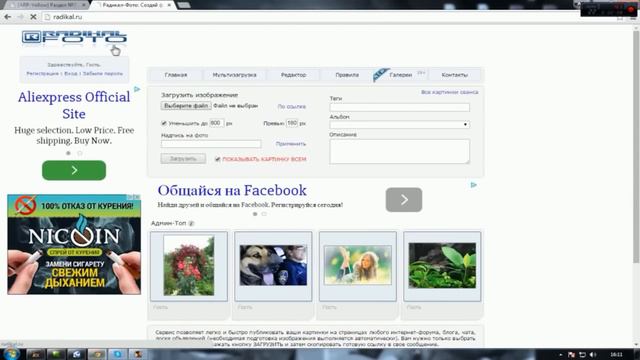Open the Windows Start orb
This screenshot has height=360, width=640.
(x=10, y=353)
